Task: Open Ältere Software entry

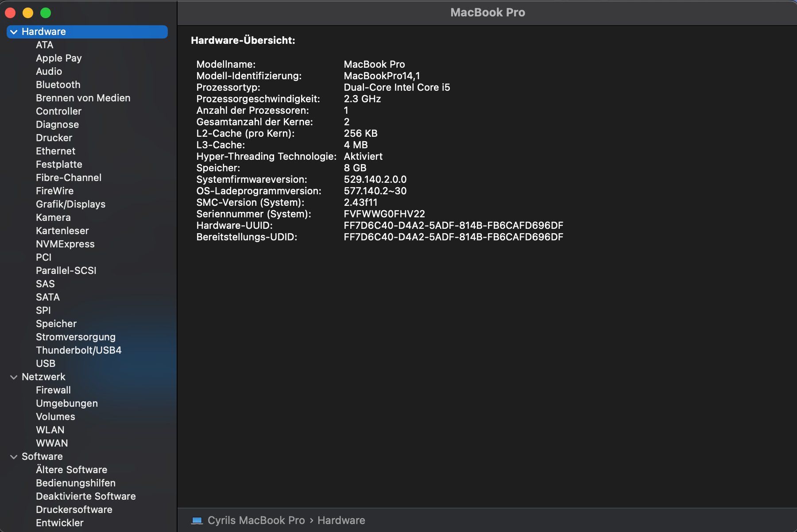Action: [x=72, y=470]
